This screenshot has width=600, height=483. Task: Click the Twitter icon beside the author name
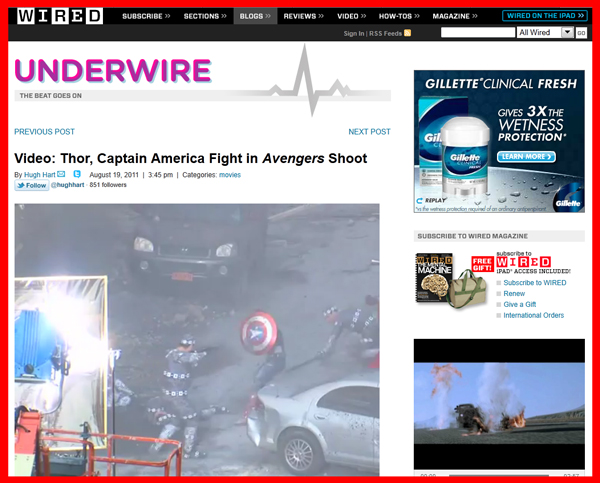point(77,174)
